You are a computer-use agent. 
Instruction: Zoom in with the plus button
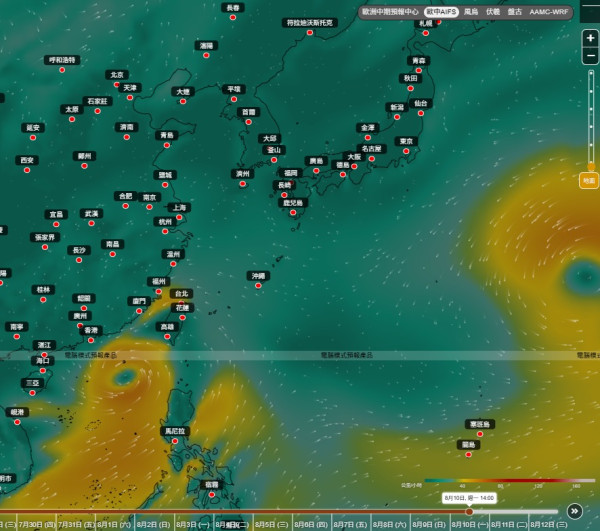(x=590, y=38)
